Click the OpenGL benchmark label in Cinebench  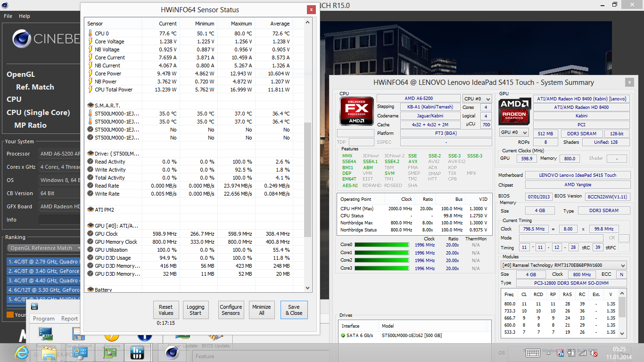tap(21, 74)
